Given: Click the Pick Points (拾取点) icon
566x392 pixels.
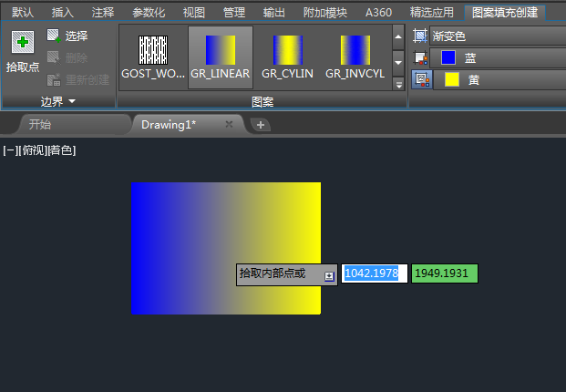Looking at the screenshot, I should (23, 42).
